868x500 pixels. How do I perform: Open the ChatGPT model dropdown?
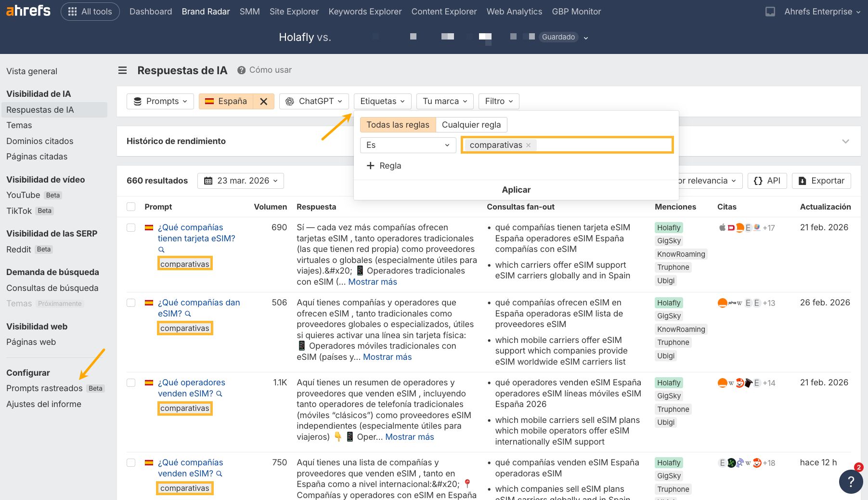pos(314,101)
